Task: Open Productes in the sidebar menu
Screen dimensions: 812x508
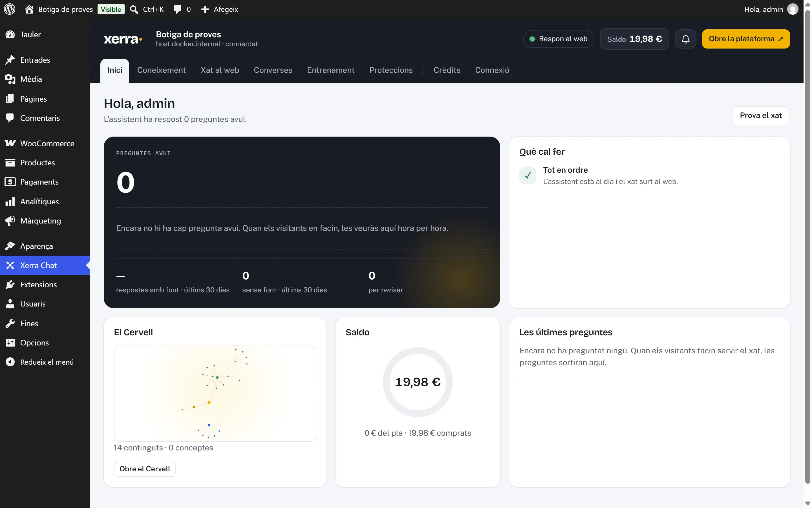Action: pos(45,163)
